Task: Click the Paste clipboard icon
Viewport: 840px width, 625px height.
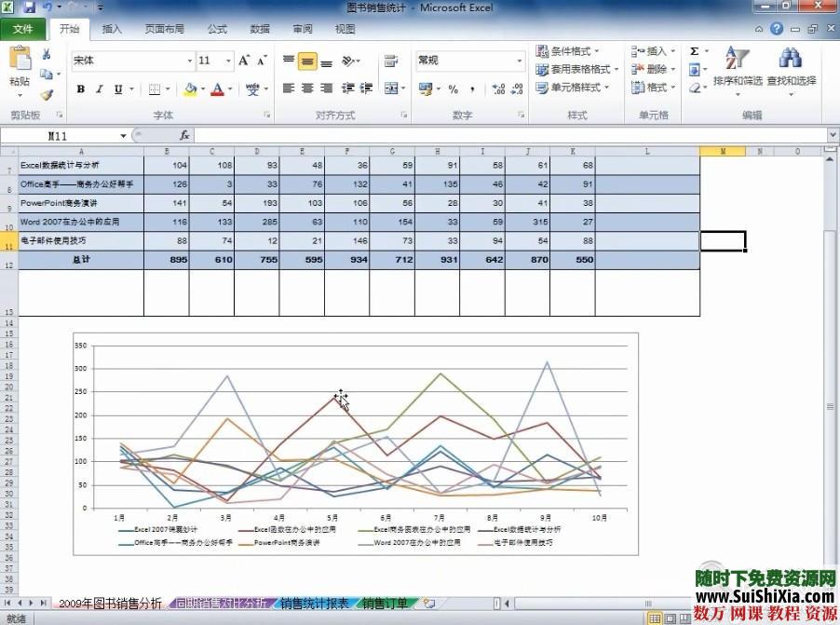Action: pos(20,59)
